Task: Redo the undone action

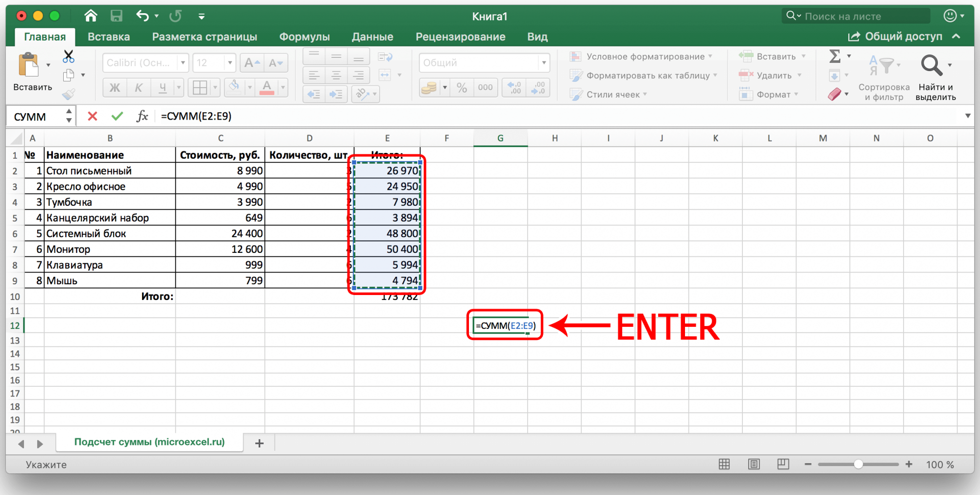Action: coord(175,16)
